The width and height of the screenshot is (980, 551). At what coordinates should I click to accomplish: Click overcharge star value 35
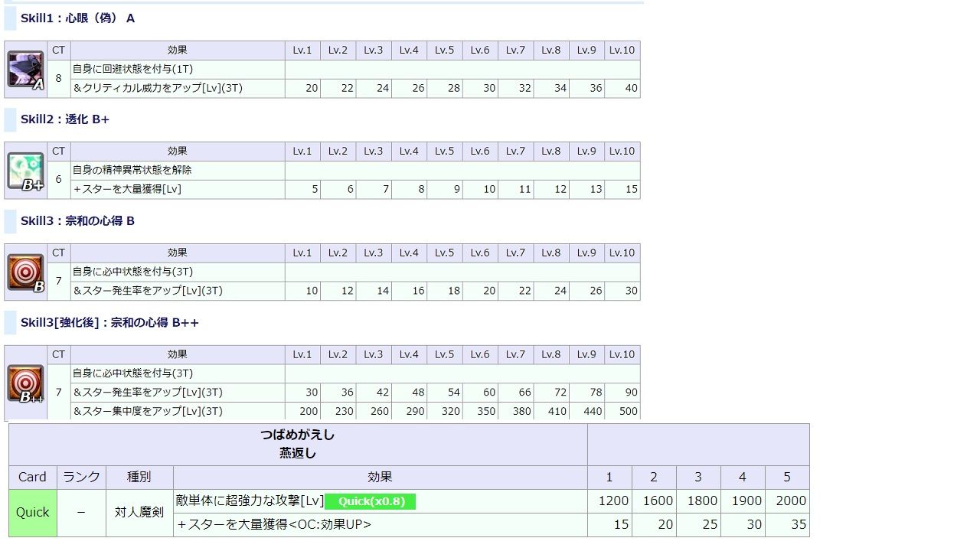coord(798,525)
